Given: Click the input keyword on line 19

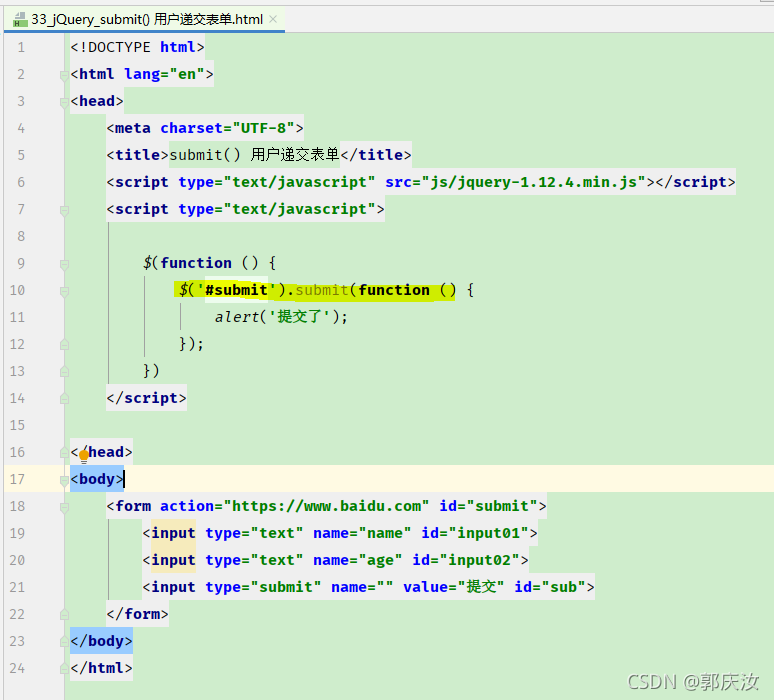Looking at the screenshot, I should (x=173, y=533).
